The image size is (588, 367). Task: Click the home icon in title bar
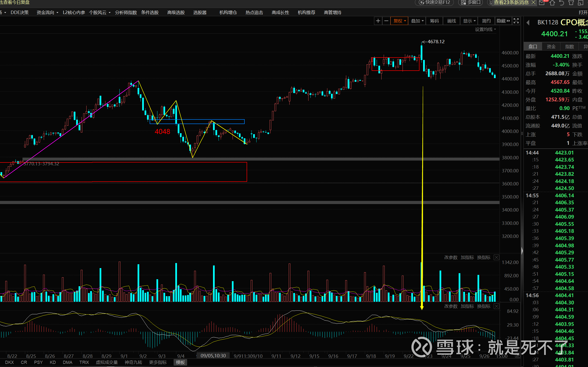[552, 3]
